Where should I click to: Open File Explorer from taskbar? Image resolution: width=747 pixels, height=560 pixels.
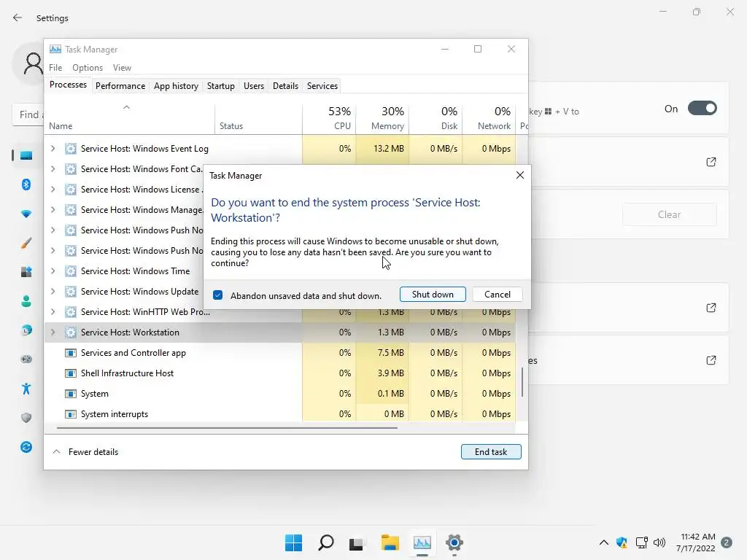point(390,542)
